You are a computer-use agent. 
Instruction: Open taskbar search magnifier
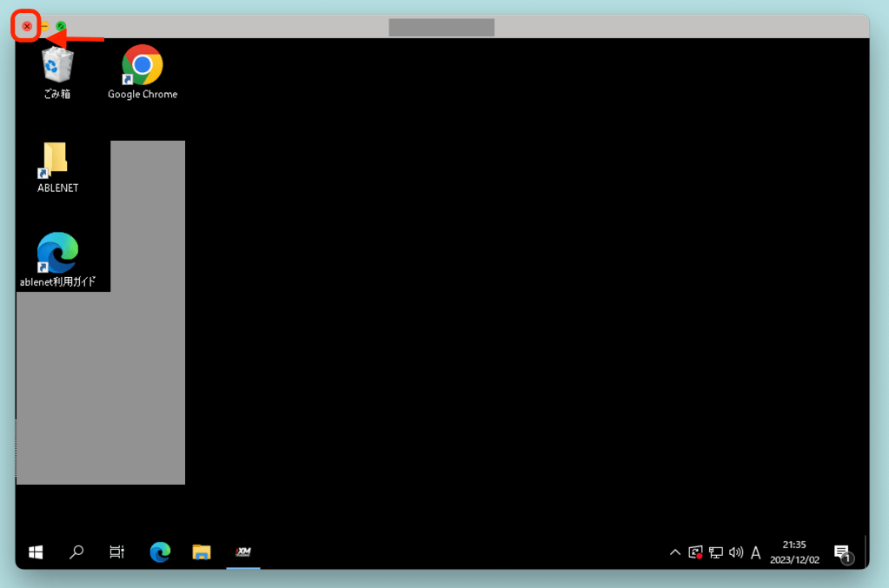pos(76,552)
